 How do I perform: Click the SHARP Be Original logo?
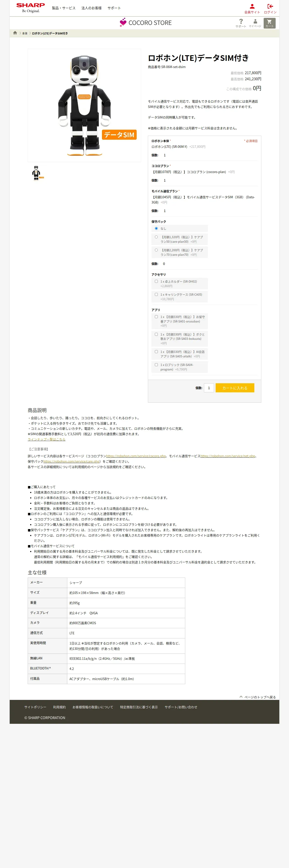[x=31, y=8]
